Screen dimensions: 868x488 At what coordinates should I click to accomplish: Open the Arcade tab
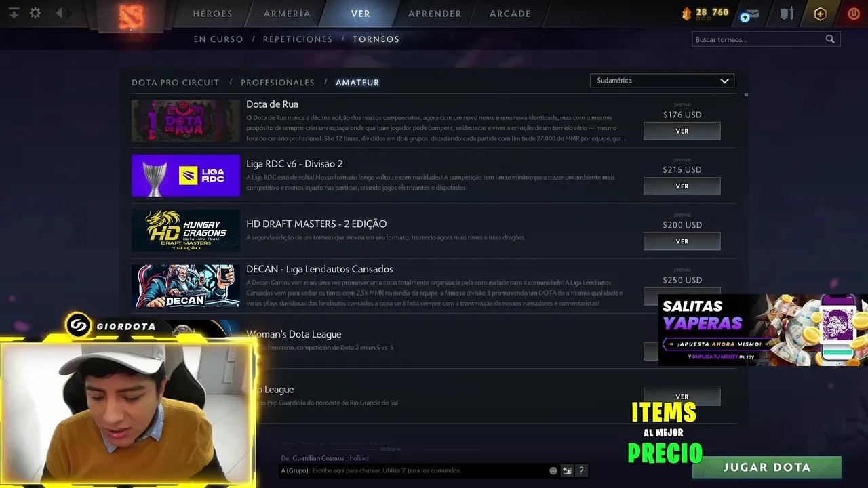510,14
